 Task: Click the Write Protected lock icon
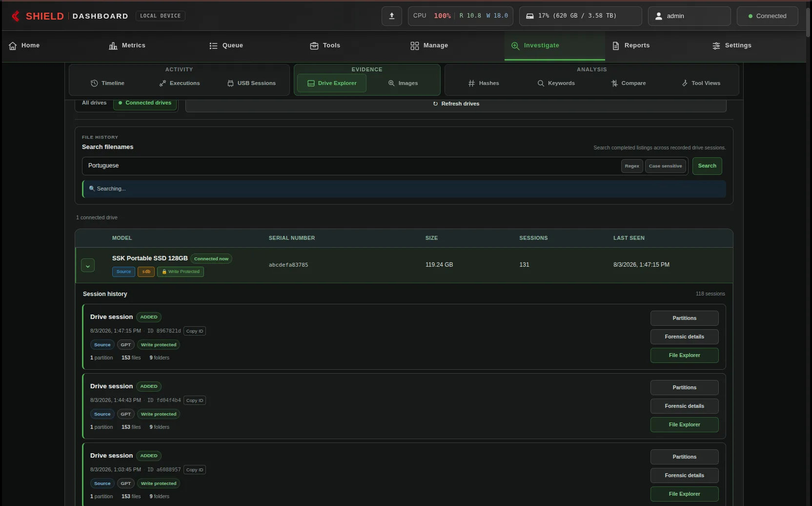[x=164, y=272]
